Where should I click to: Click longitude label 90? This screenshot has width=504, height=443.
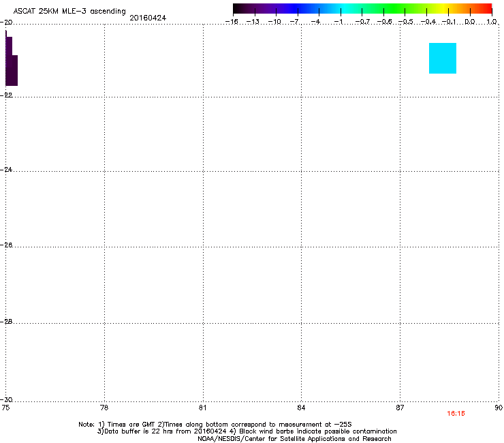(x=499, y=408)
